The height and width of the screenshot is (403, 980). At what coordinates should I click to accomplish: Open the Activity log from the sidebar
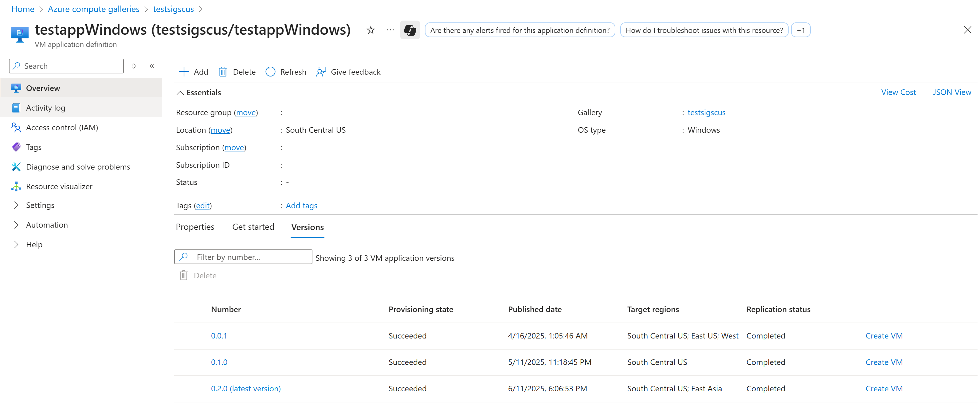pyautogui.click(x=45, y=108)
